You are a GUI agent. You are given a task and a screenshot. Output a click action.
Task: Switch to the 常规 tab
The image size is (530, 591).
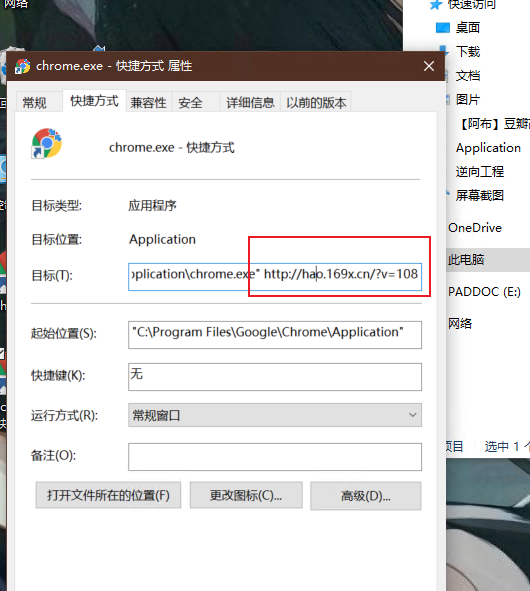pyautogui.click(x=35, y=103)
